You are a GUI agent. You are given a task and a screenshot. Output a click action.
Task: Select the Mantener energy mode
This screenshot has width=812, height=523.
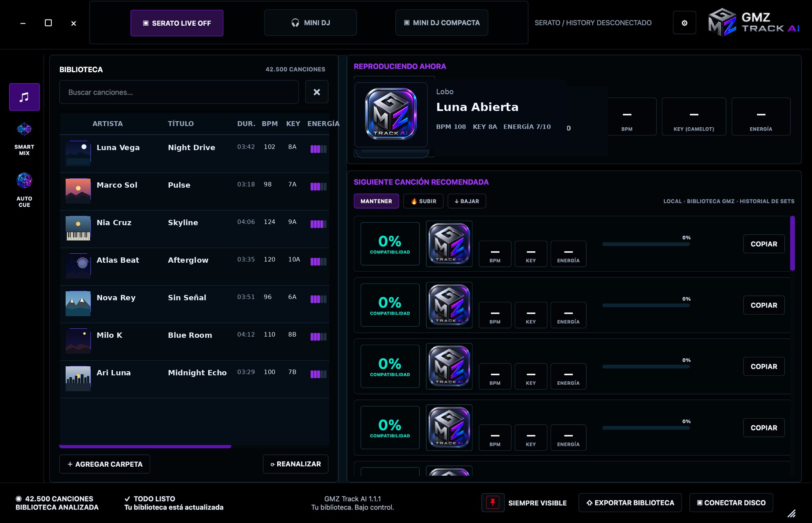click(x=376, y=201)
